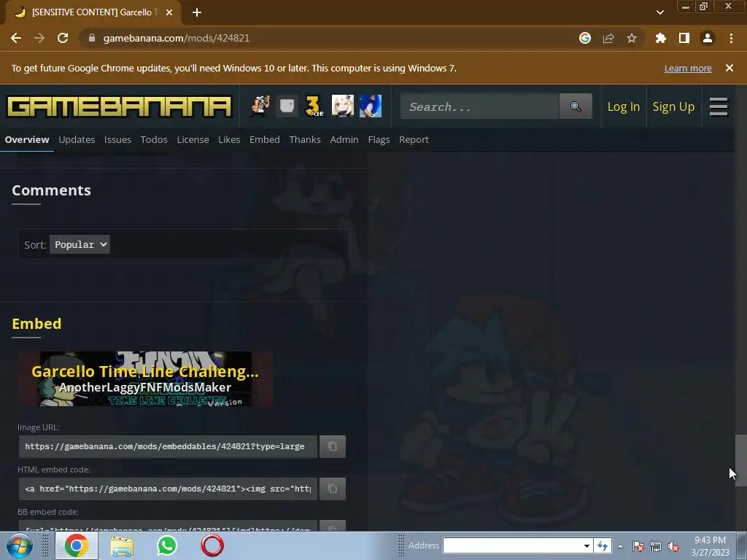Open the Sonic game icon

click(x=371, y=106)
